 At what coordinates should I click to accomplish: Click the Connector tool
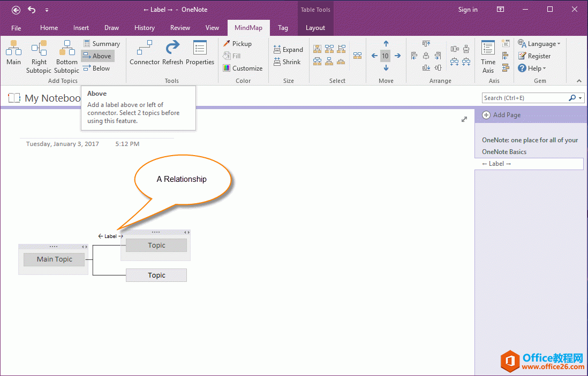pyautogui.click(x=145, y=53)
